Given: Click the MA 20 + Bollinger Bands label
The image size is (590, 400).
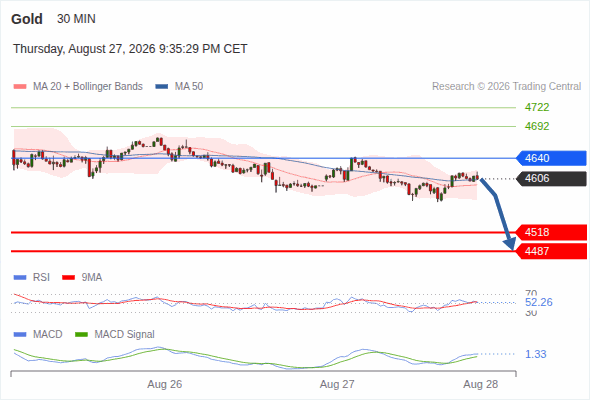Looking at the screenshot, I should 88,87.
